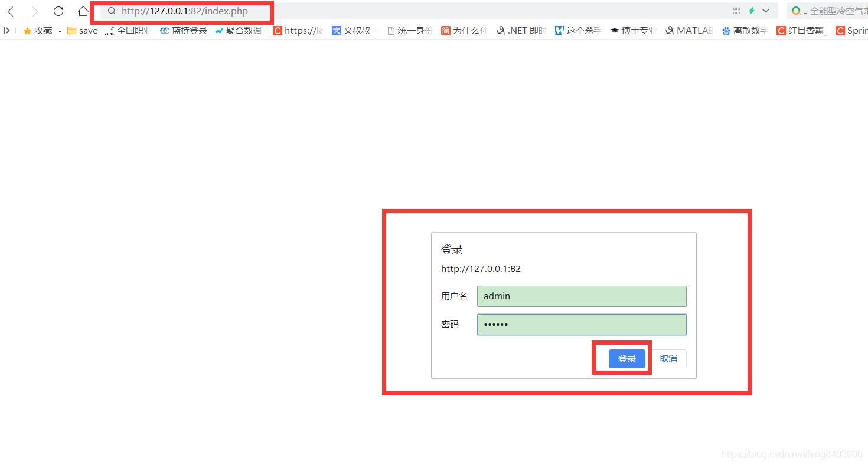Click the back navigation arrow
The width and height of the screenshot is (868, 465).
12,11
